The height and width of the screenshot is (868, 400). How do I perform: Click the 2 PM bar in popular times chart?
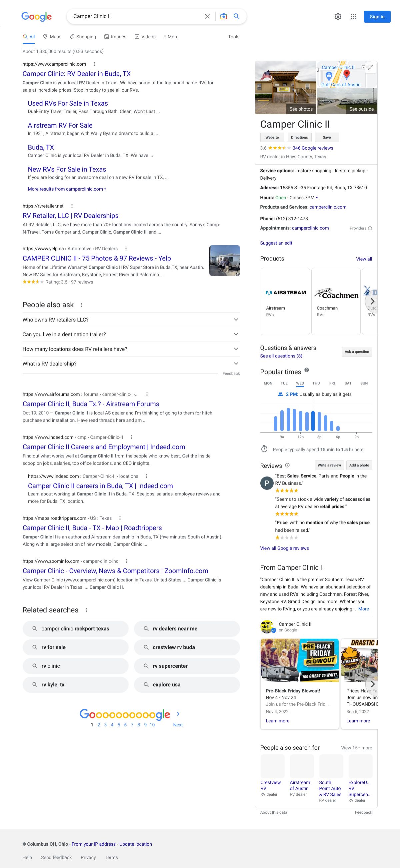[x=313, y=421]
